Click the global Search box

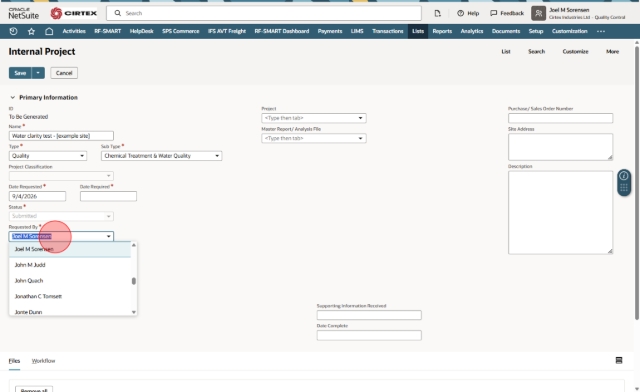click(264, 13)
